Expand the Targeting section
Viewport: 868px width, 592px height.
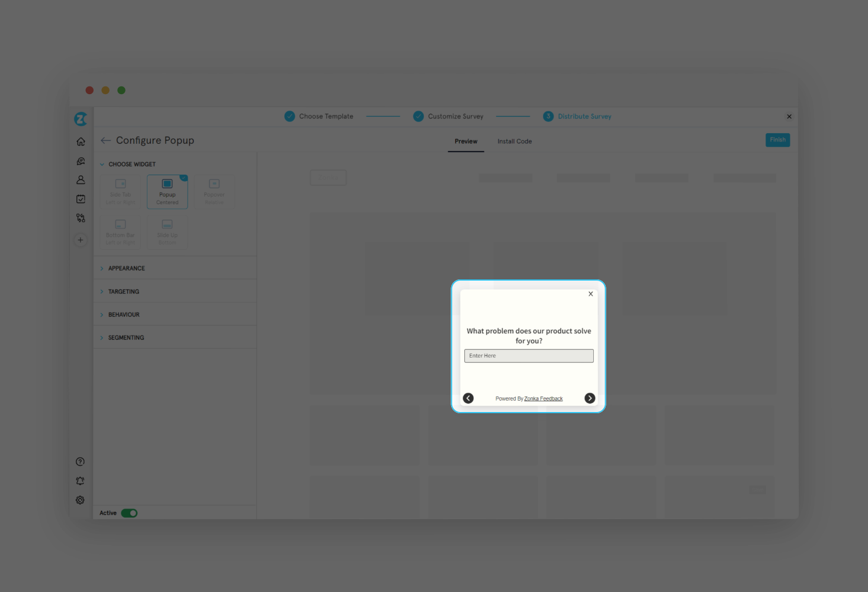tap(123, 291)
